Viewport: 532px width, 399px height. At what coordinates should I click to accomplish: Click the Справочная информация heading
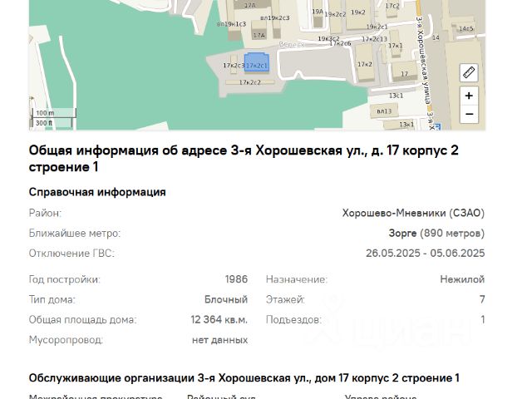(97, 192)
